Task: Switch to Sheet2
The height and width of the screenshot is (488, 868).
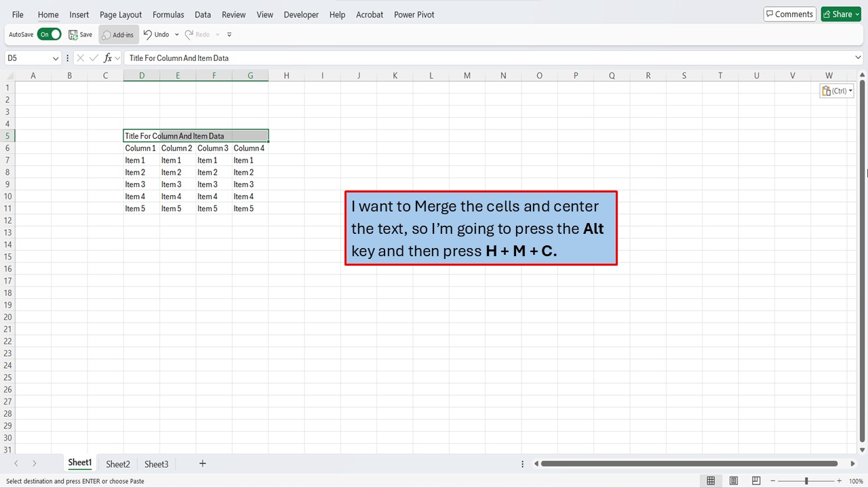Action: (117, 464)
